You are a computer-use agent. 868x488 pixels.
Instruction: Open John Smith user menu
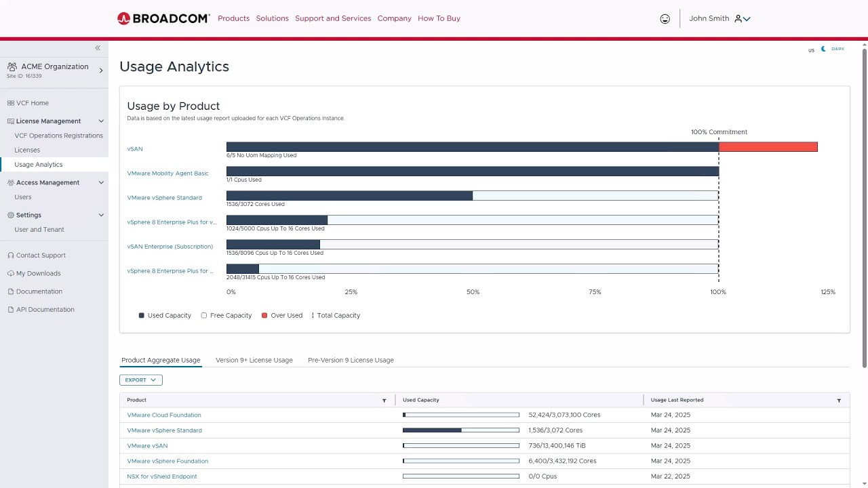click(719, 19)
